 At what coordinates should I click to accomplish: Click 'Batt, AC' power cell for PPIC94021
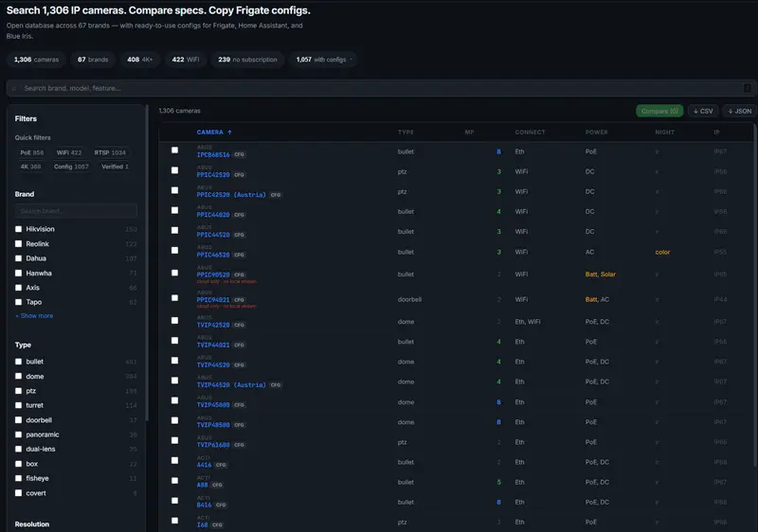(597, 300)
